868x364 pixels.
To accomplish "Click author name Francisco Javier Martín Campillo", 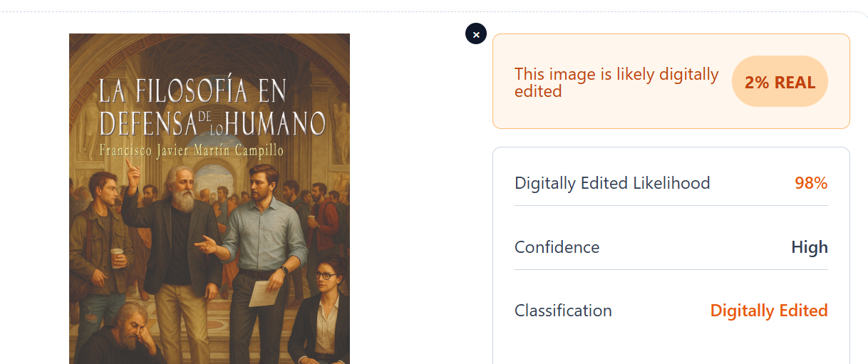I will [x=191, y=151].
